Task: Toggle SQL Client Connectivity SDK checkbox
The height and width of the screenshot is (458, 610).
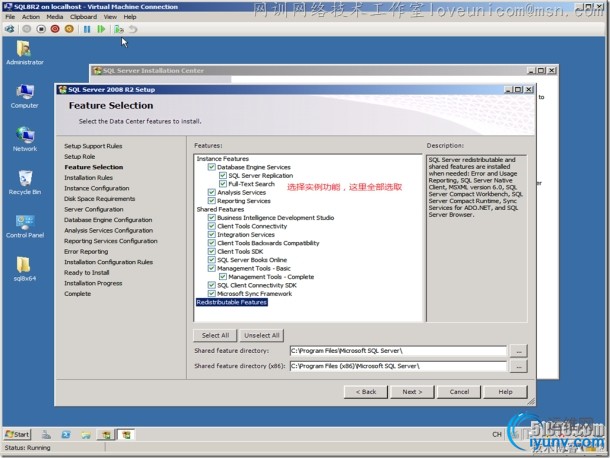Action: (212, 285)
